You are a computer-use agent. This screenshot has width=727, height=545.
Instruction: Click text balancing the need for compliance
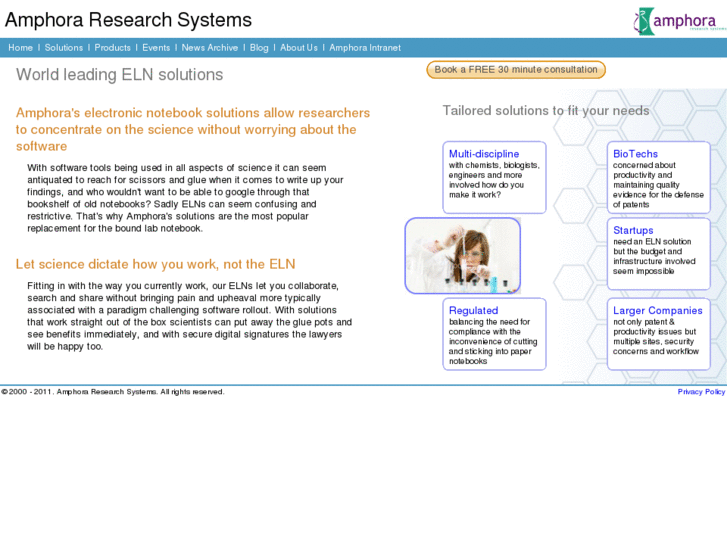tap(492, 341)
